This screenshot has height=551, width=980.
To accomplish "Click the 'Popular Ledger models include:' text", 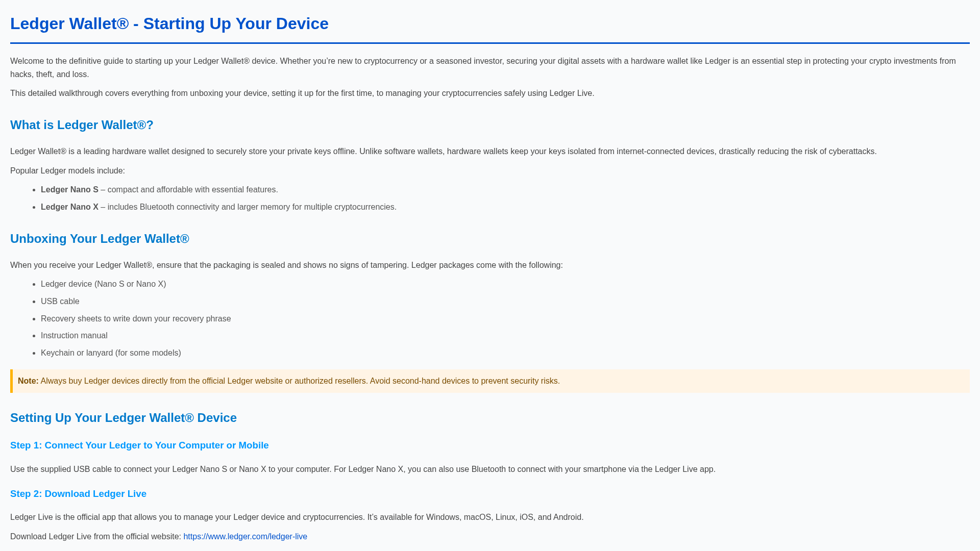I will (67, 170).
